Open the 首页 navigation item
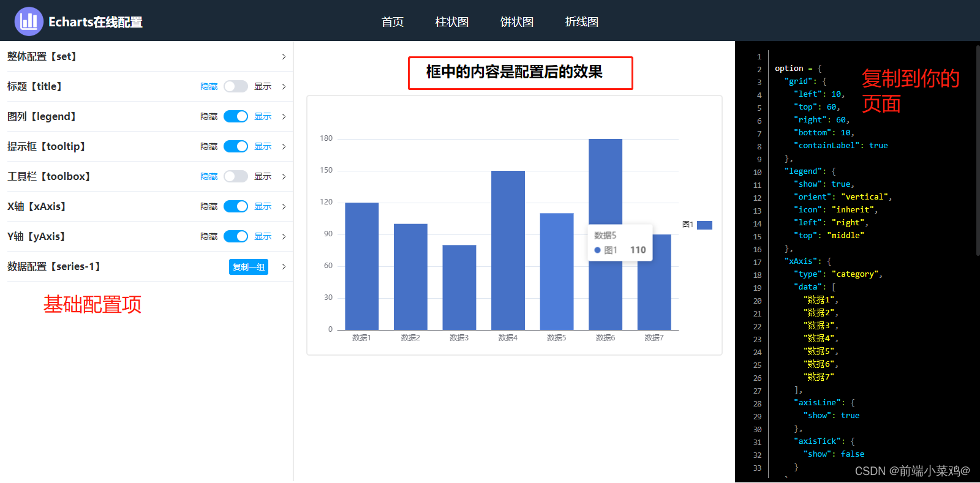 point(393,22)
